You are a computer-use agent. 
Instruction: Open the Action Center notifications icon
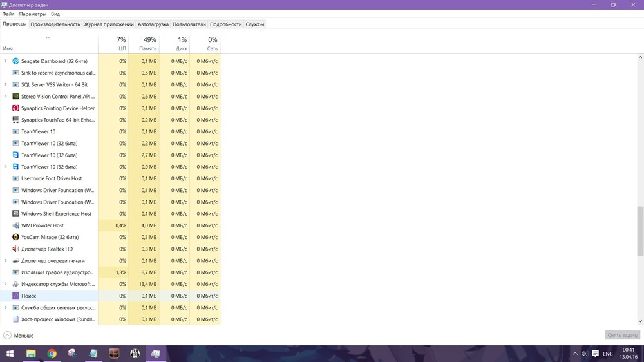pos(595,354)
